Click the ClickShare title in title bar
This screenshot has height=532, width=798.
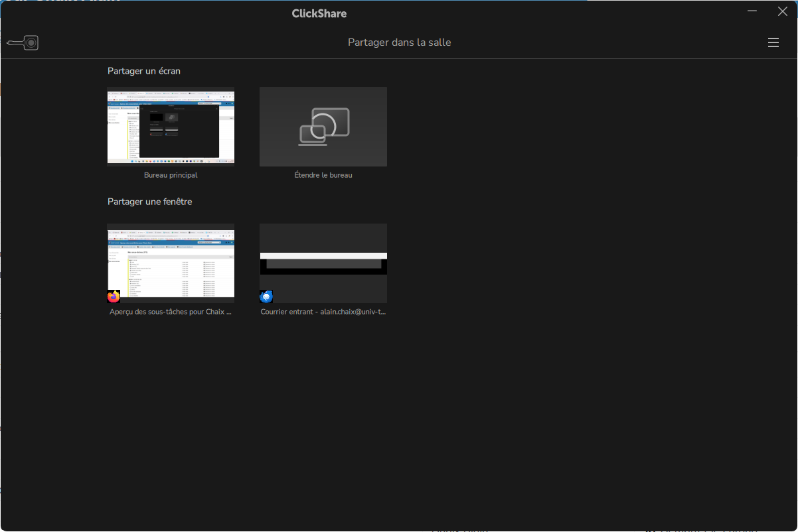coord(319,13)
